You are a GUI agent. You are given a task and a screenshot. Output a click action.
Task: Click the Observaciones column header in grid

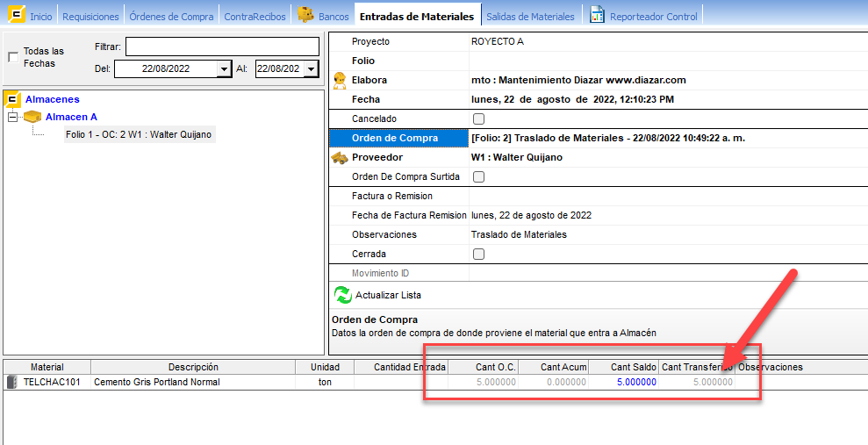(770, 367)
